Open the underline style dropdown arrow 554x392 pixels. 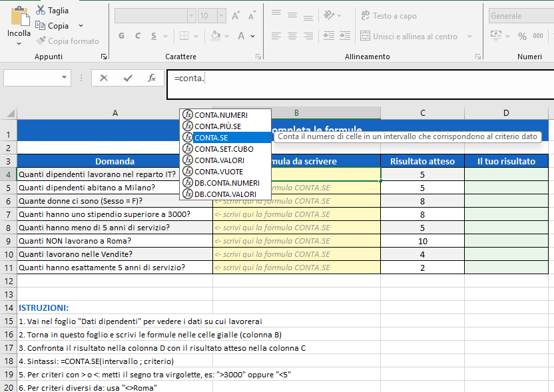[x=165, y=36]
